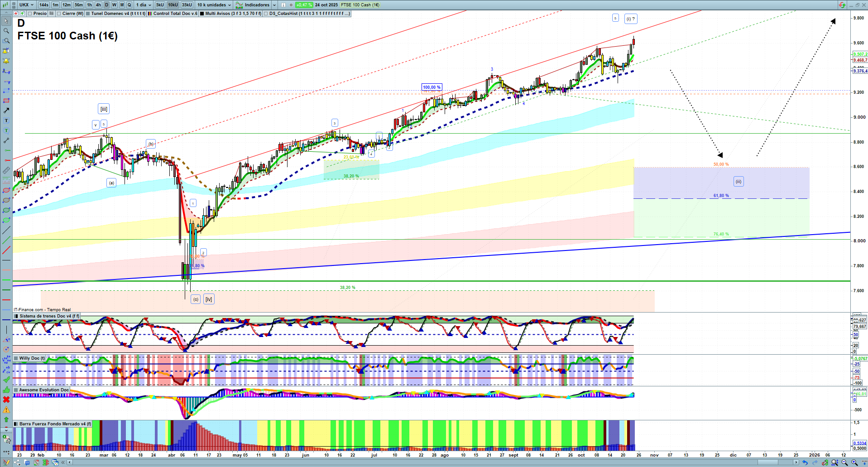868x467 pixels.
Task: Pick the alert bell tool
Action: [6, 61]
